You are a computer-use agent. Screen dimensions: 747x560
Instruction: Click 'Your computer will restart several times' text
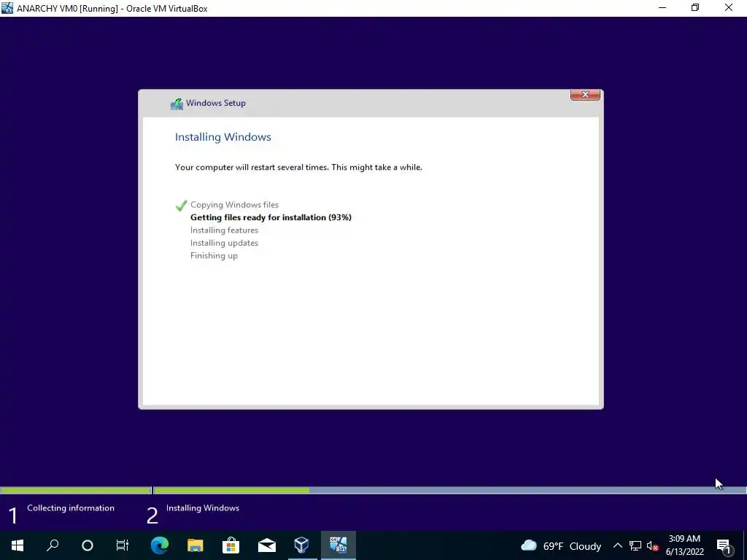coord(298,167)
